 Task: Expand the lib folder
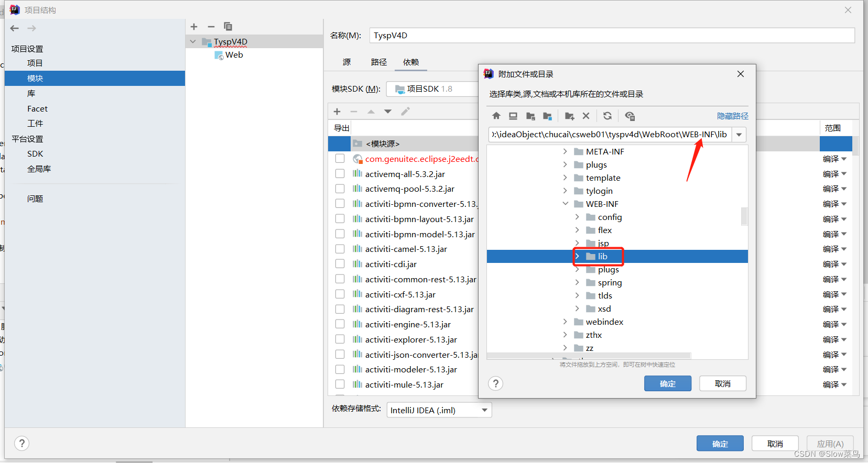577,256
